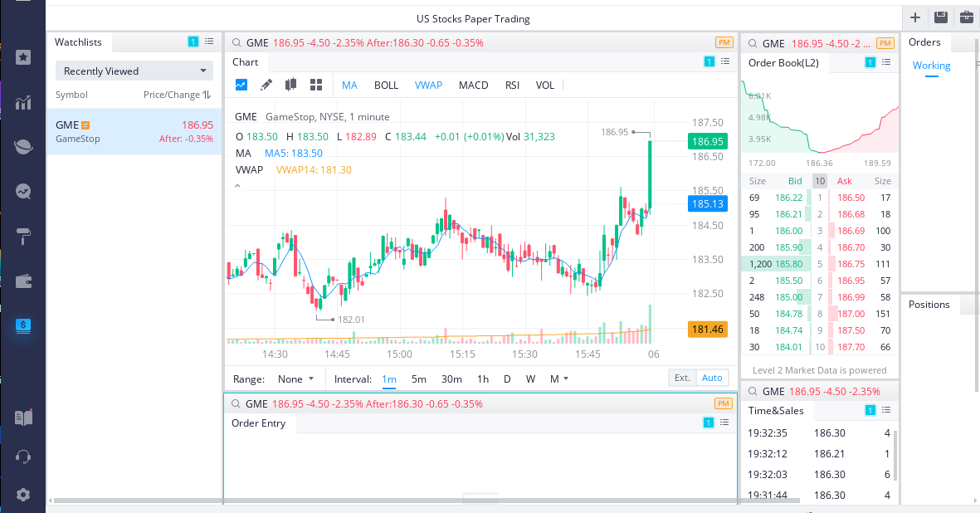The height and width of the screenshot is (513, 980).
Task: Toggle Ext. extended hours on chart
Action: pos(682,378)
